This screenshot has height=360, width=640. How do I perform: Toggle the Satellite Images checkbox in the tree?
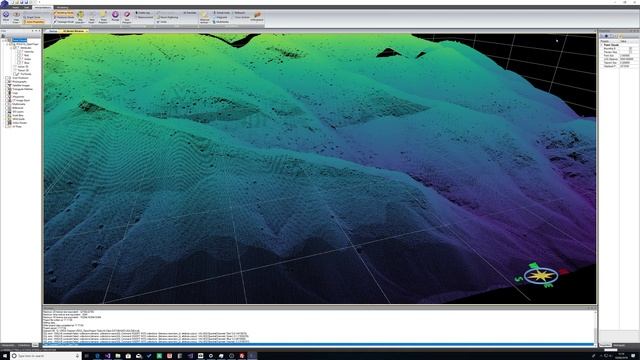pyautogui.click(x=7, y=85)
